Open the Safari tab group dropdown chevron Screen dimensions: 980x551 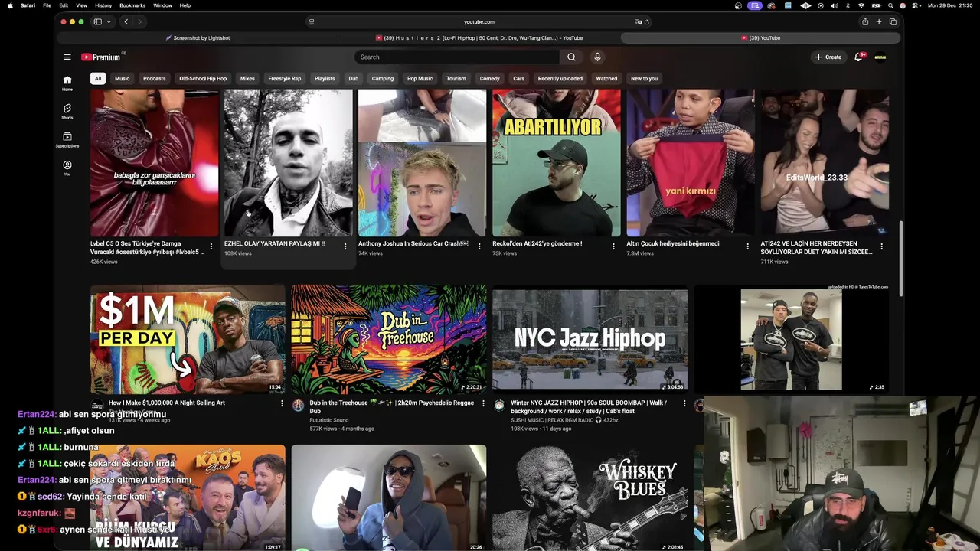pyautogui.click(x=109, y=21)
